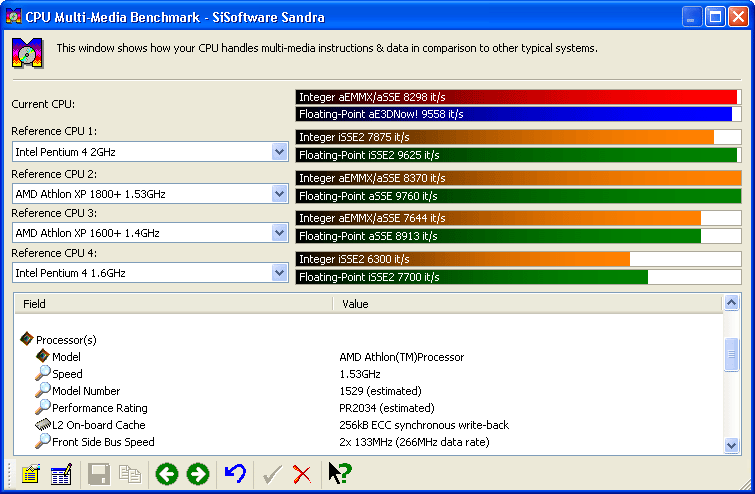Click the Options notepad icon in bottom toolbar
755x494 pixels.
click(31, 474)
